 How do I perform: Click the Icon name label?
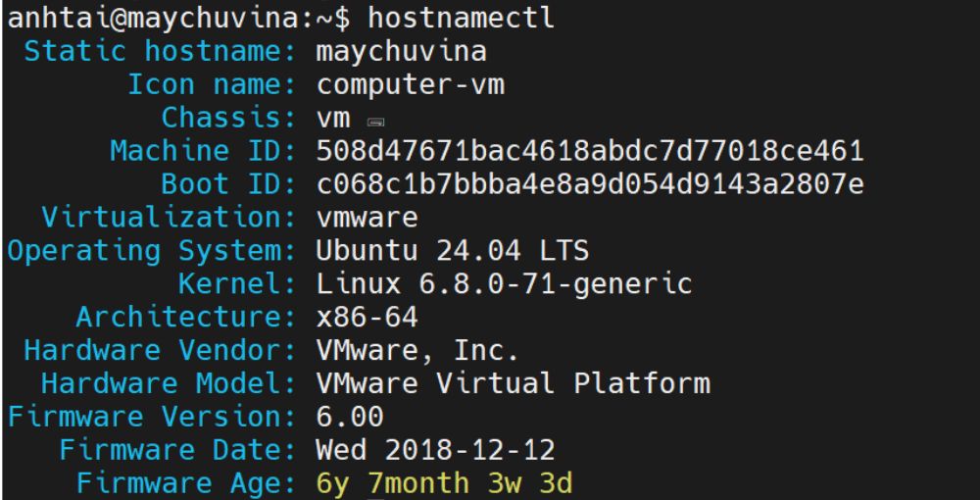click(x=212, y=83)
